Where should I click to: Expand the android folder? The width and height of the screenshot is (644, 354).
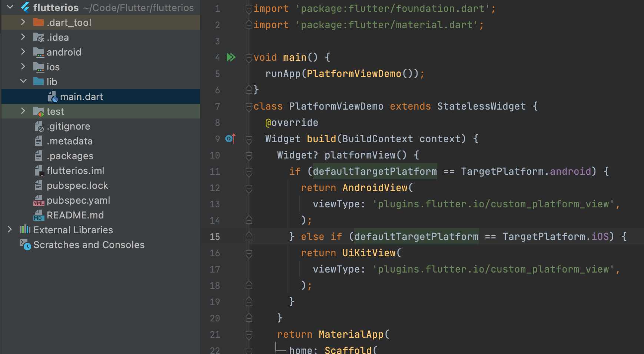(23, 52)
